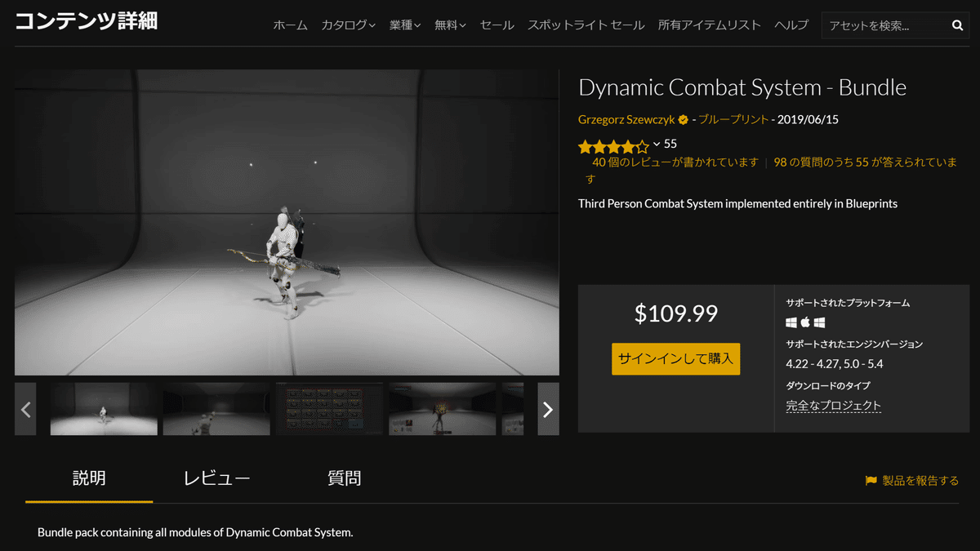Click the Apple platform icon
The height and width of the screenshot is (551, 980).
coord(805,322)
